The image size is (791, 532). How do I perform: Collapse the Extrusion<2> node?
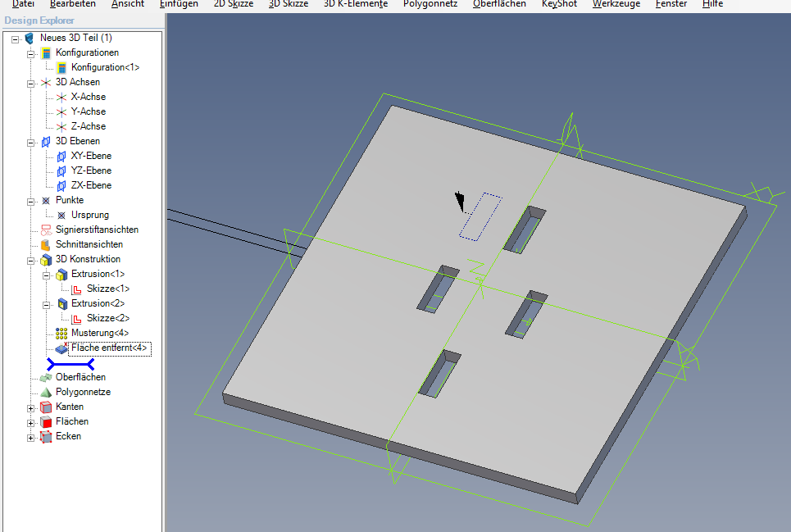coord(47,305)
